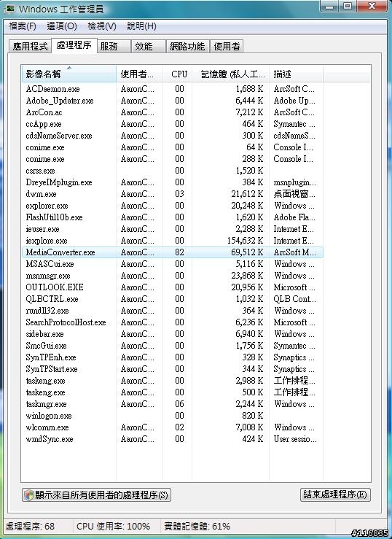Select the winlogon.exe process
392x539 pixels.
tap(172, 416)
